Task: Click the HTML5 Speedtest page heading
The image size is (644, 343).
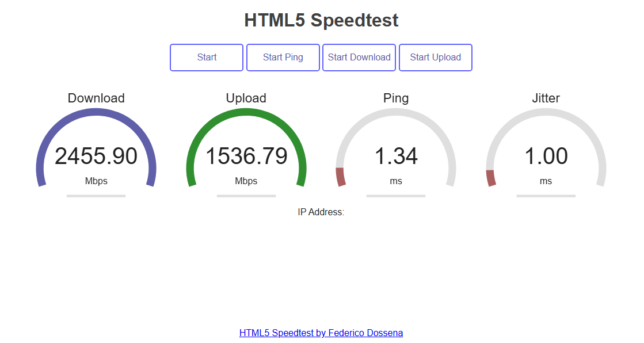Action: pos(321,20)
